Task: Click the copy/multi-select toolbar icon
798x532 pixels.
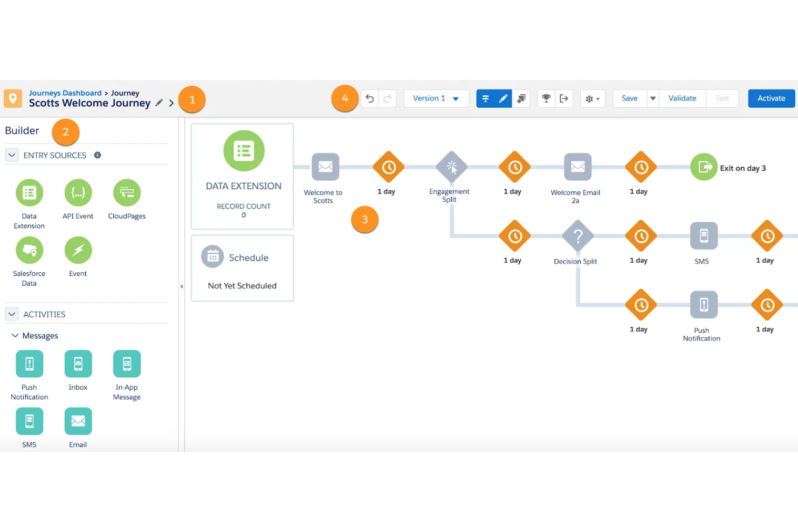Action: pos(521,99)
